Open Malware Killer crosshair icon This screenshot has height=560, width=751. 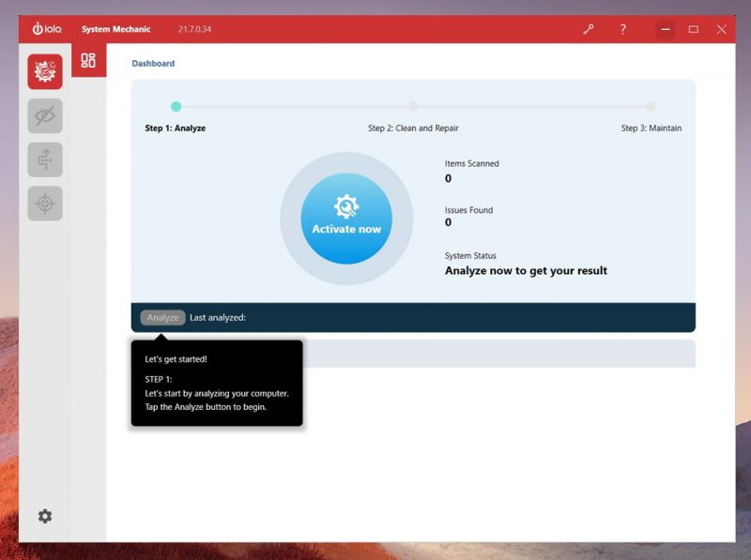44,204
